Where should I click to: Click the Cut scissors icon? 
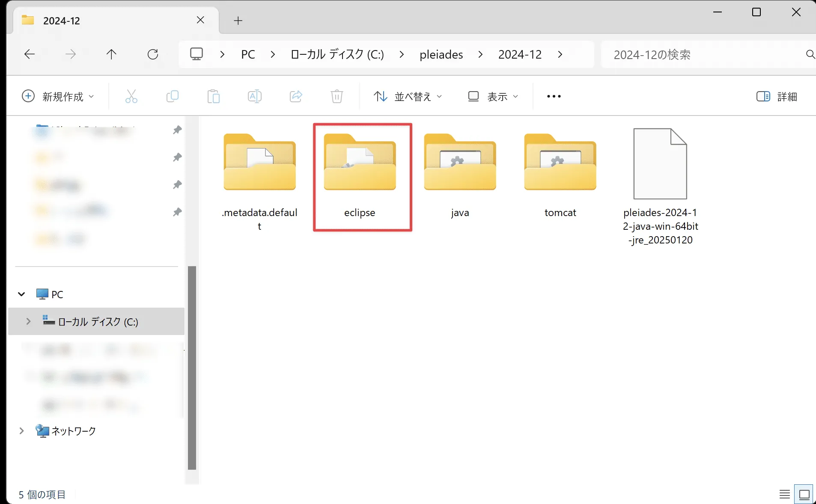coord(131,96)
